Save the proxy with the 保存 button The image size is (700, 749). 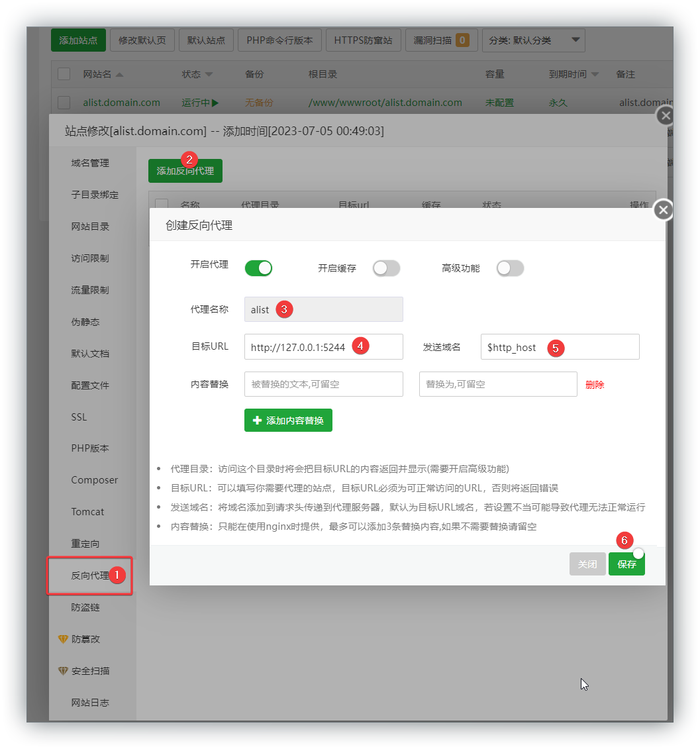coord(626,564)
